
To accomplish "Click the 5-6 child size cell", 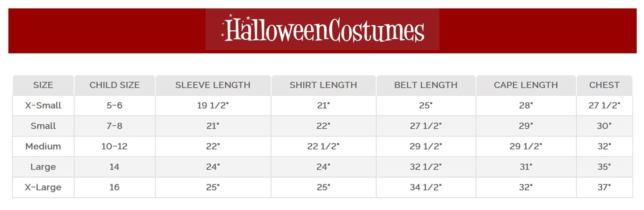I will coord(114,106).
